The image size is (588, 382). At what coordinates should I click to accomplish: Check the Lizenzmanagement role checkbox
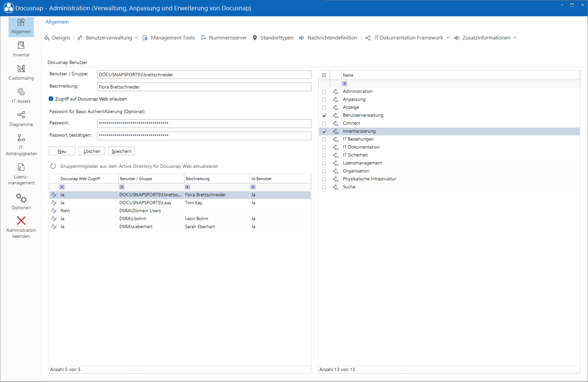click(x=324, y=163)
